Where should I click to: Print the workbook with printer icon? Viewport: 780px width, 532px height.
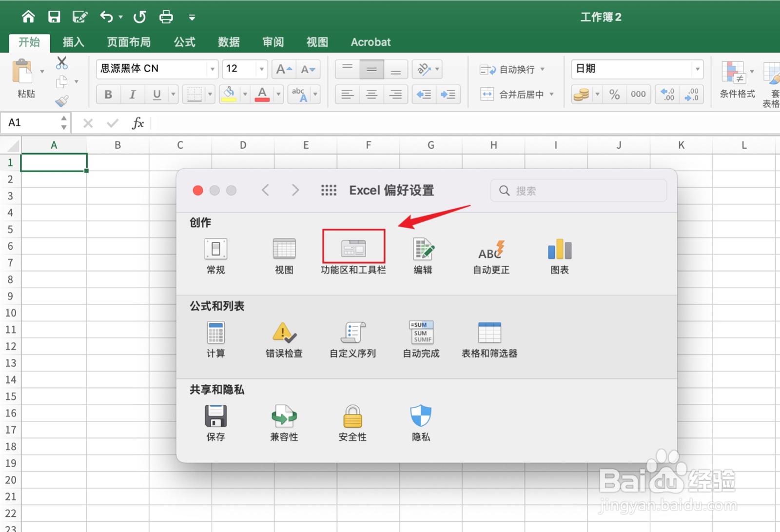coord(166,17)
